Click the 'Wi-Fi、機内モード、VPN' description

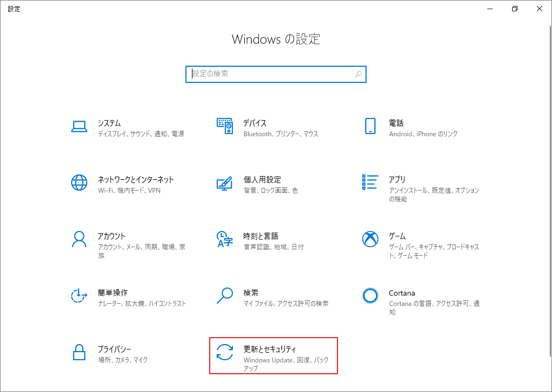point(129,191)
